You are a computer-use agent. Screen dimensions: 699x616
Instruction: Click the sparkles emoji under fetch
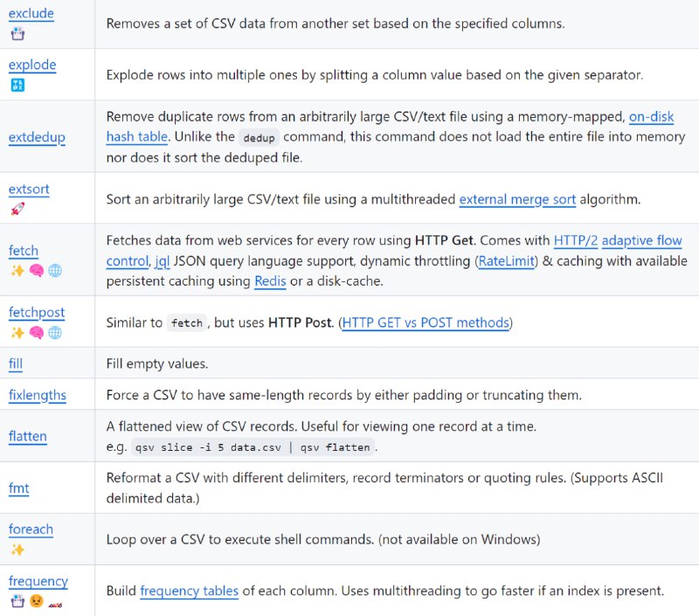pos(17,270)
